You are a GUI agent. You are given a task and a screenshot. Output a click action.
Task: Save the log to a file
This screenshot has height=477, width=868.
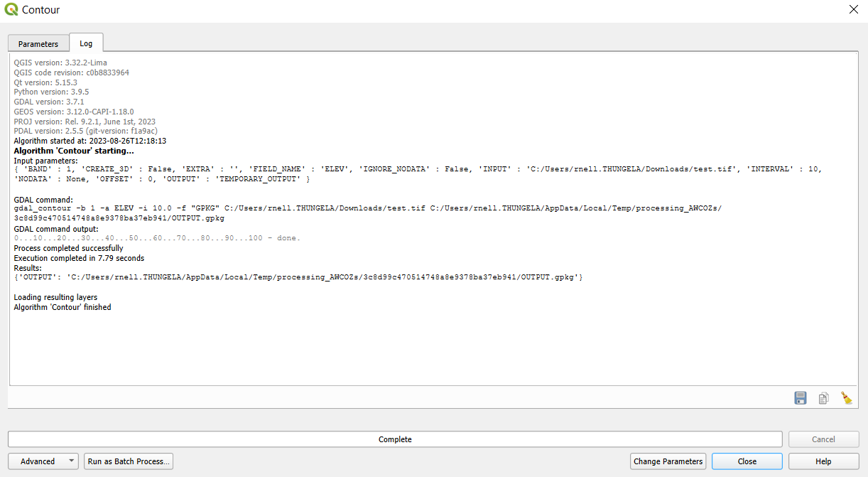click(x=800, y=398)
